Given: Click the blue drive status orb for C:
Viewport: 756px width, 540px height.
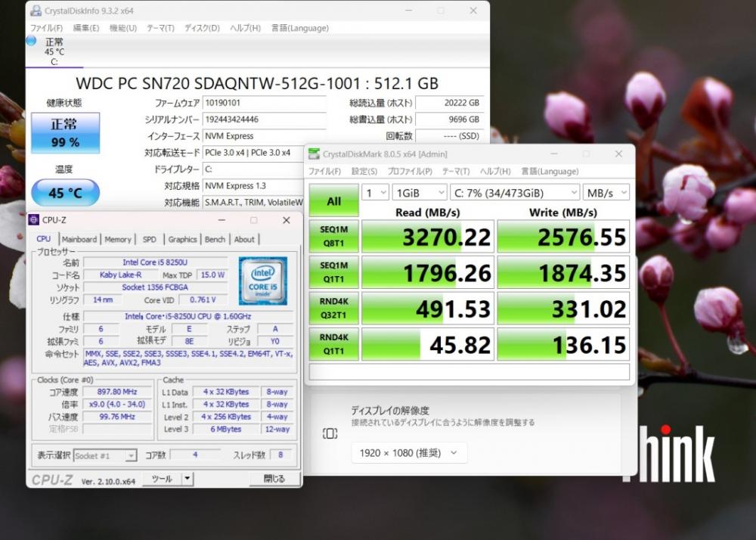Looking at the screenshot, I should point(31,41).
